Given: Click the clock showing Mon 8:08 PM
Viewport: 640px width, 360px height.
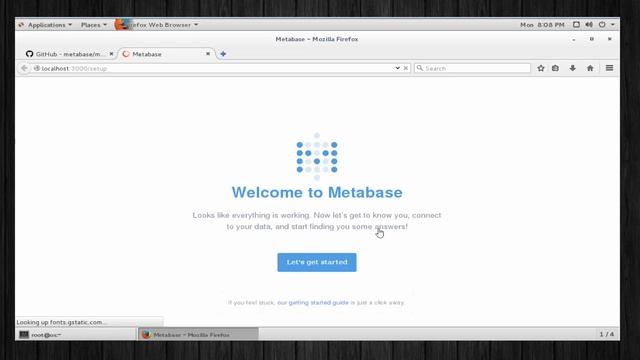Looking at the screenshot, I should click(542, 25).
